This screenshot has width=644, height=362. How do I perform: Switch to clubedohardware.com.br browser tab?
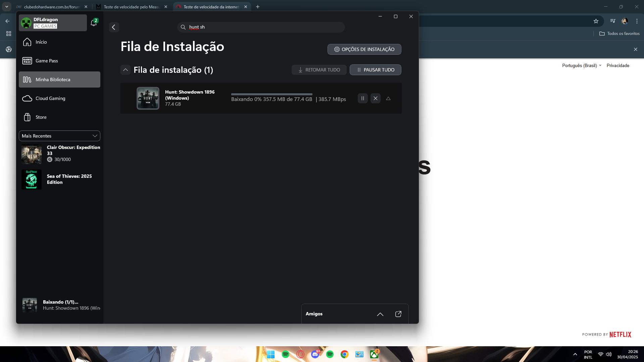coord(51,7)
